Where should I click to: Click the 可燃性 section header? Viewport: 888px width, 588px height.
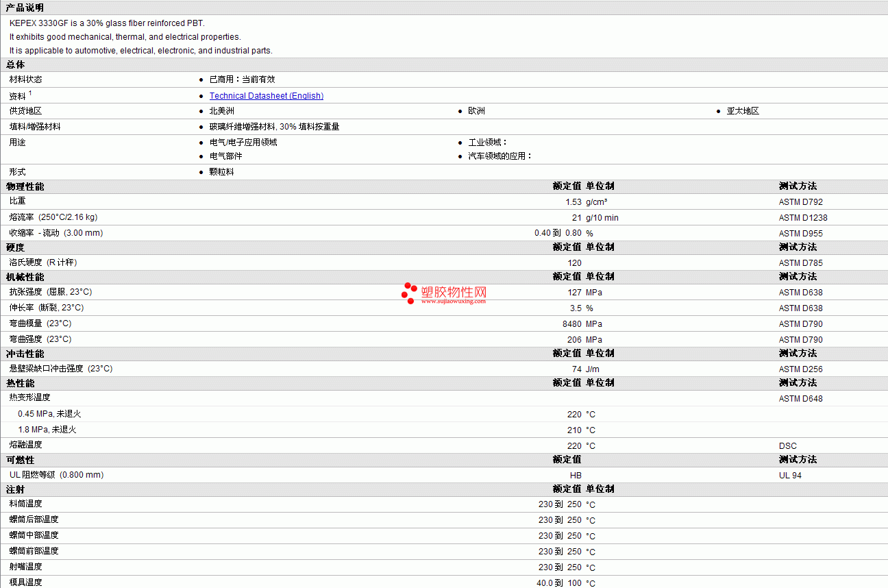[20, 460]
